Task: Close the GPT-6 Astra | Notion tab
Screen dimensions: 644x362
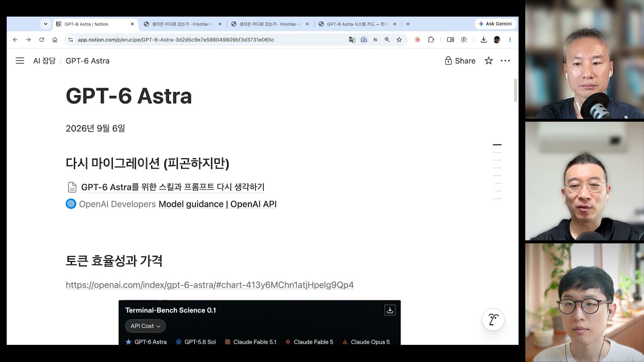Action: click(x=132, y=24)
